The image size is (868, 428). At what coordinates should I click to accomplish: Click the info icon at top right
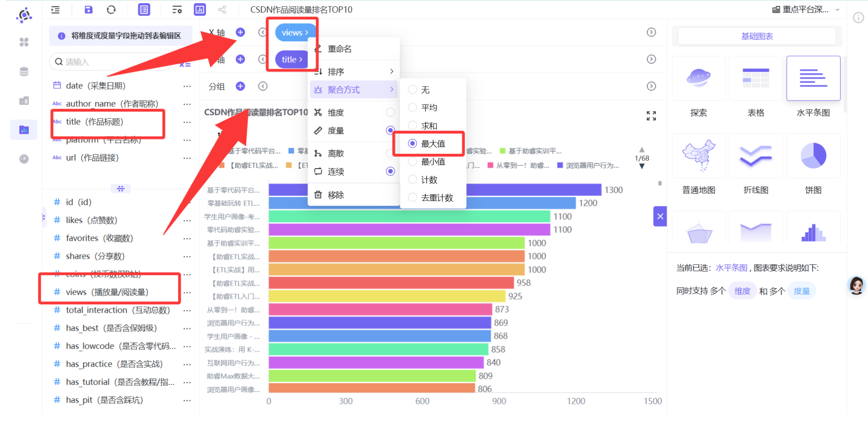(858, 17)
